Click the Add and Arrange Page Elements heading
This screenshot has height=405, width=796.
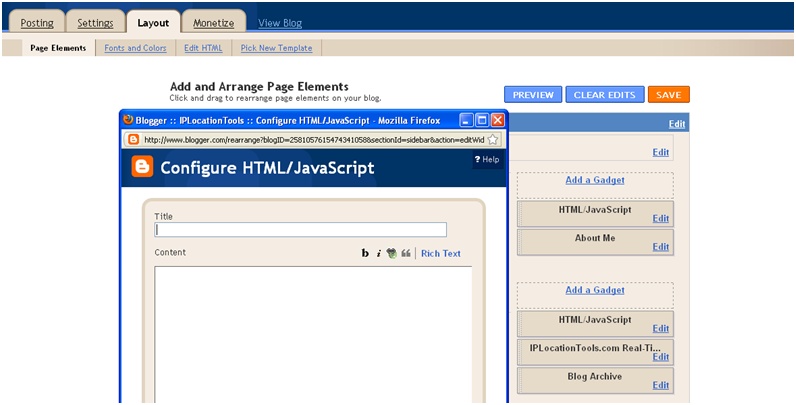point(259,86)
